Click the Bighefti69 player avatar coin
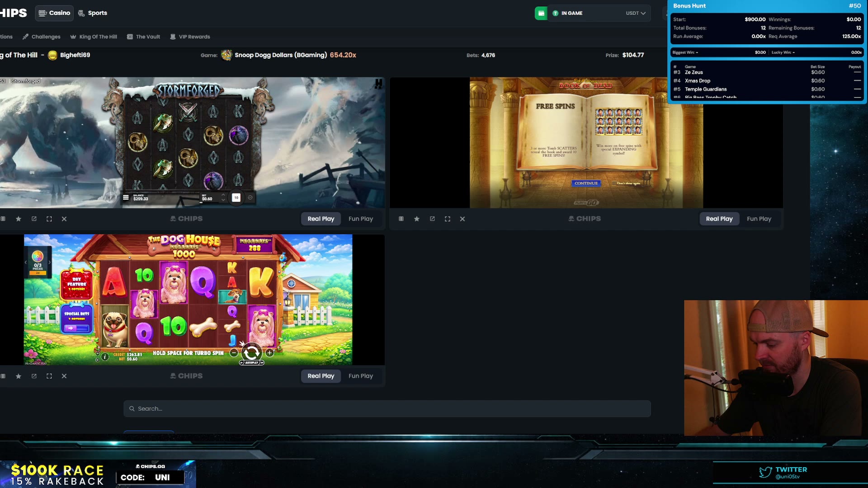This screenshot has height=488, width=868. click(x=52, y=55)
